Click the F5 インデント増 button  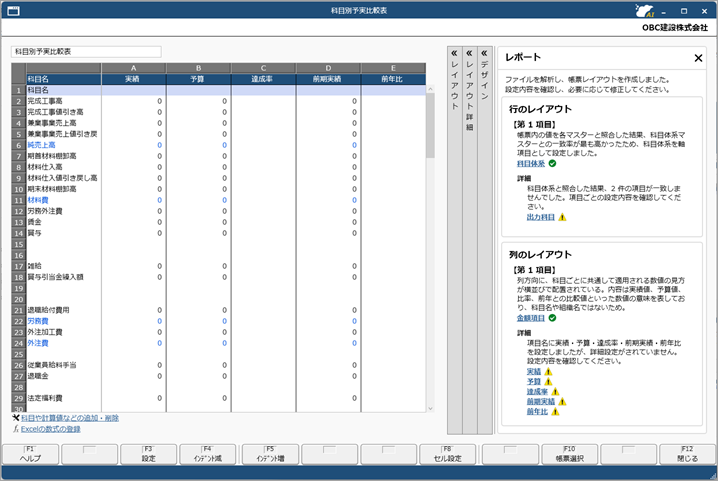(270, 454)
